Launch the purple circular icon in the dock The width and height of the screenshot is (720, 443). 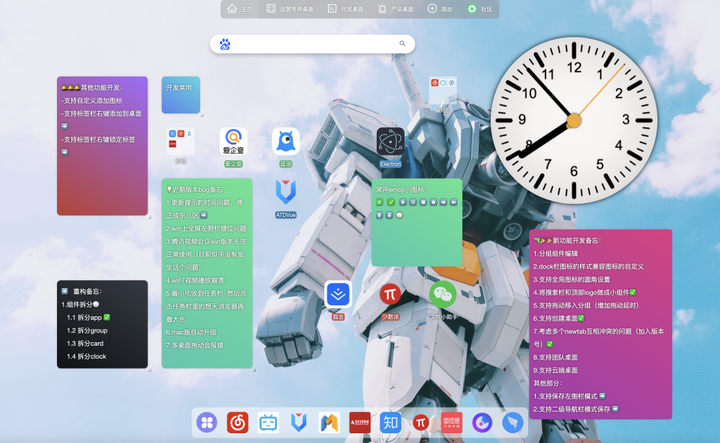482,422
